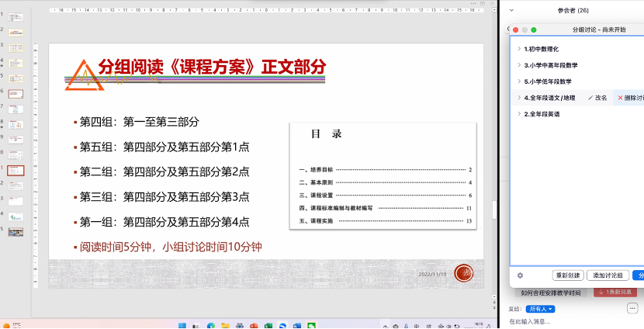Select the first slide thumbnail
The image size is (644, 329).
pos(16,16)
